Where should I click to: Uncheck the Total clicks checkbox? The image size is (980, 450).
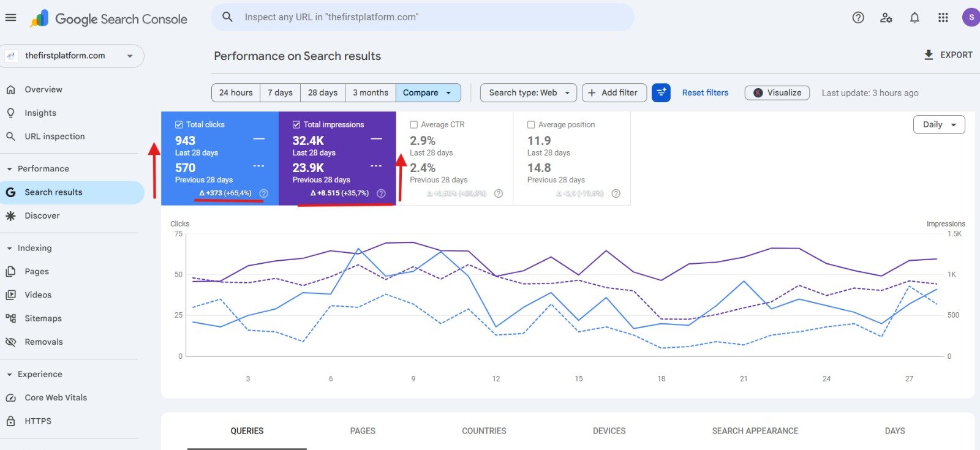tap(179, 125)
